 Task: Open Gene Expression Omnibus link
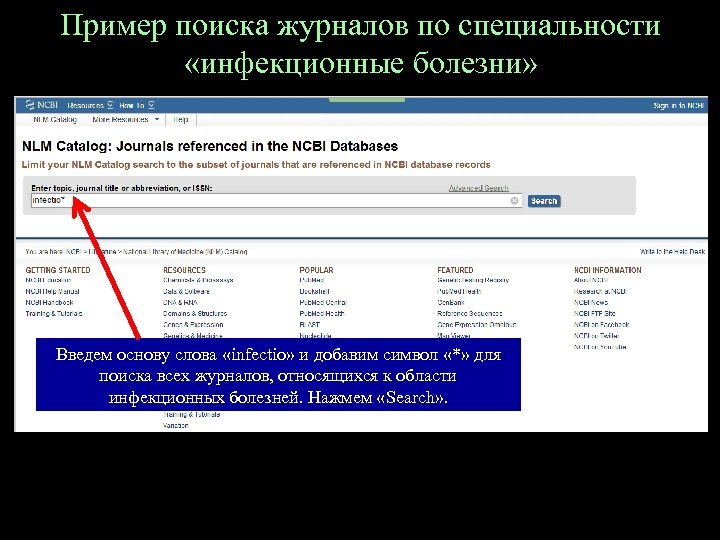(477, 325)
